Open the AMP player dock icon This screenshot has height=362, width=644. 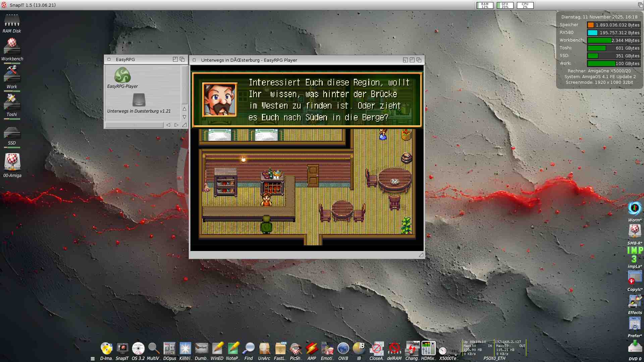click(x=312, y=349)
